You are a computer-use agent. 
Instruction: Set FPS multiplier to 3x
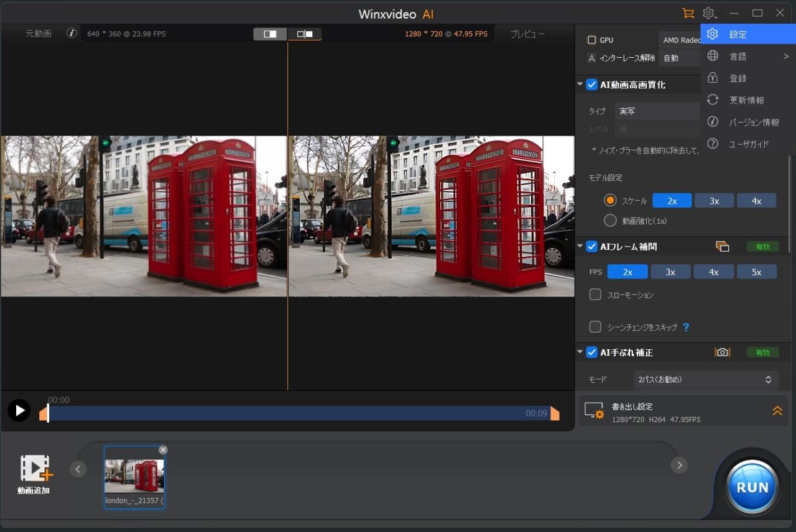670,272
